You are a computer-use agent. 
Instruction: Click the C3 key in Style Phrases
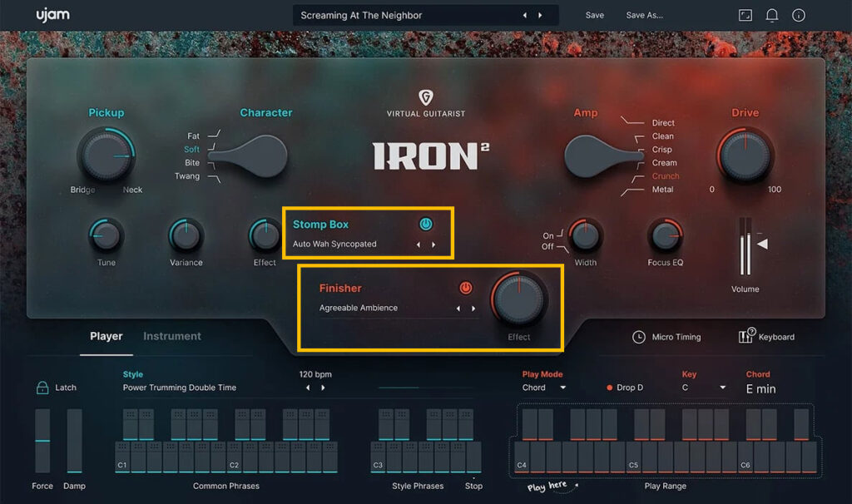378,457
